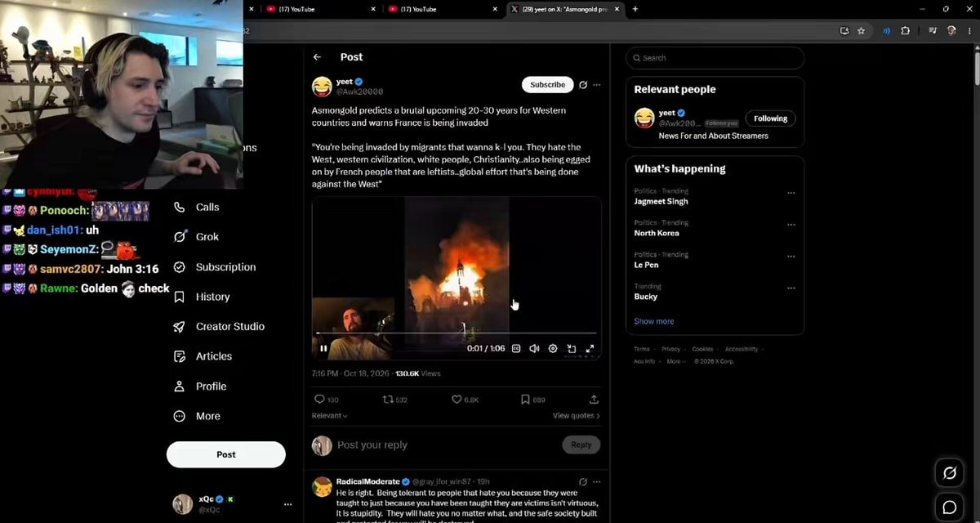Open the browser Extensions puzzle icon
The image size is (980, 523).
pos(905,31)
